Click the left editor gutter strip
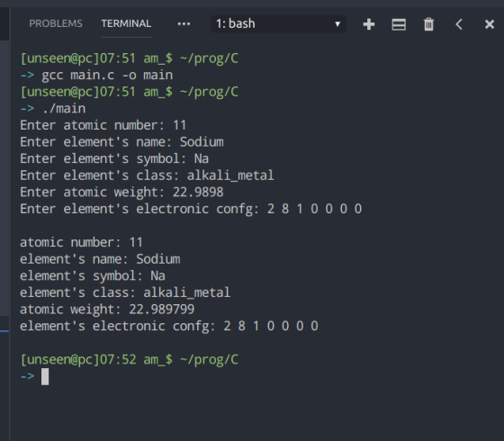The image size is (504, 441). click(4, 224)
